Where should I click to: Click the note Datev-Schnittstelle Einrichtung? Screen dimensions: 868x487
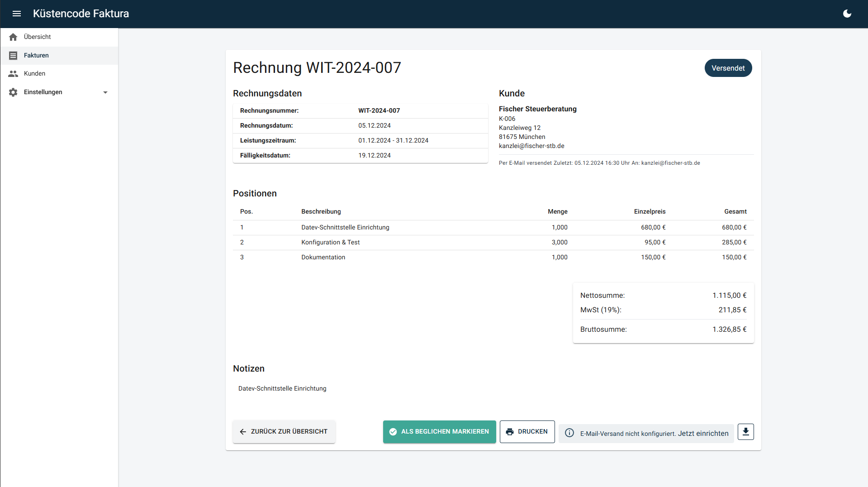(x=282, y=388)
